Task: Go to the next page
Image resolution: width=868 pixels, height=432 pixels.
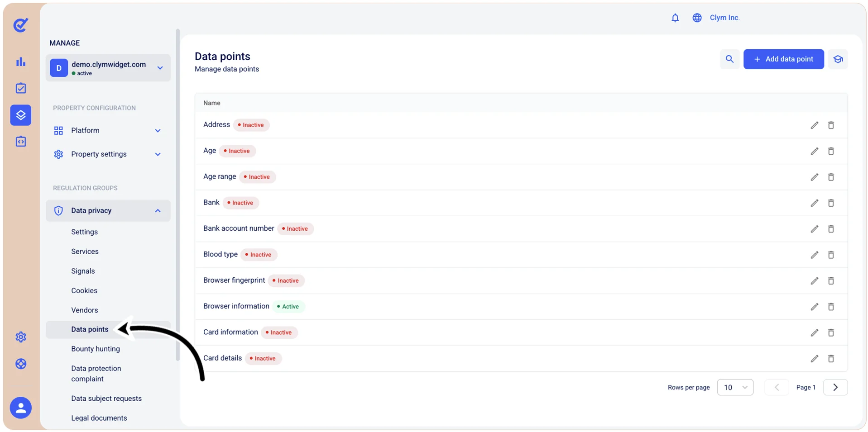Action: pos(835,387)
